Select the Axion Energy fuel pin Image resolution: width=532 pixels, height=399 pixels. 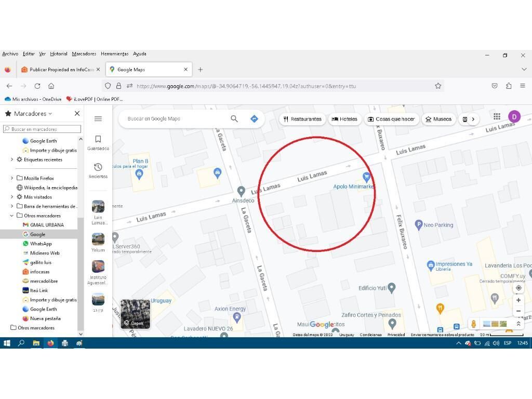click(x=237, y=317)
